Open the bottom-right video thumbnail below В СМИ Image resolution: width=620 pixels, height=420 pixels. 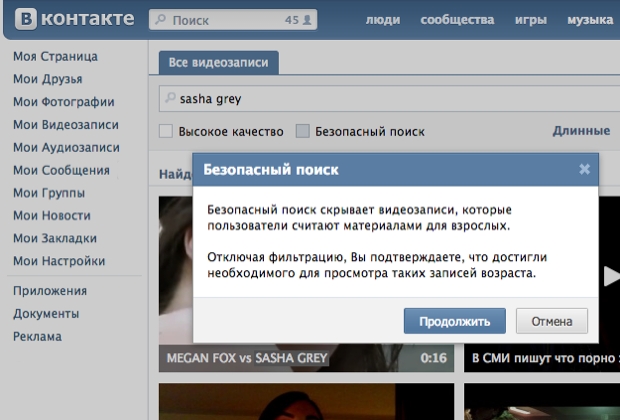(542, 401)
